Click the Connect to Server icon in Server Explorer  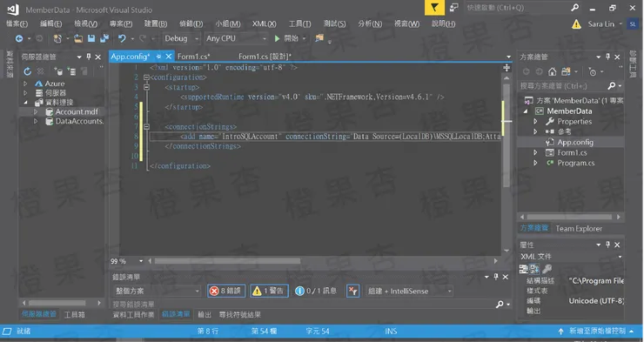(71, 71)
